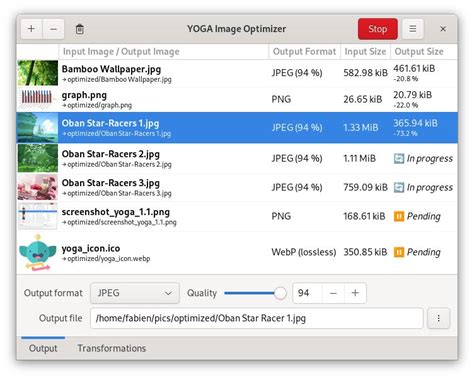
Task: Select the screenshot_yoga_1.1 thumbnail
Action: (38, 216)
